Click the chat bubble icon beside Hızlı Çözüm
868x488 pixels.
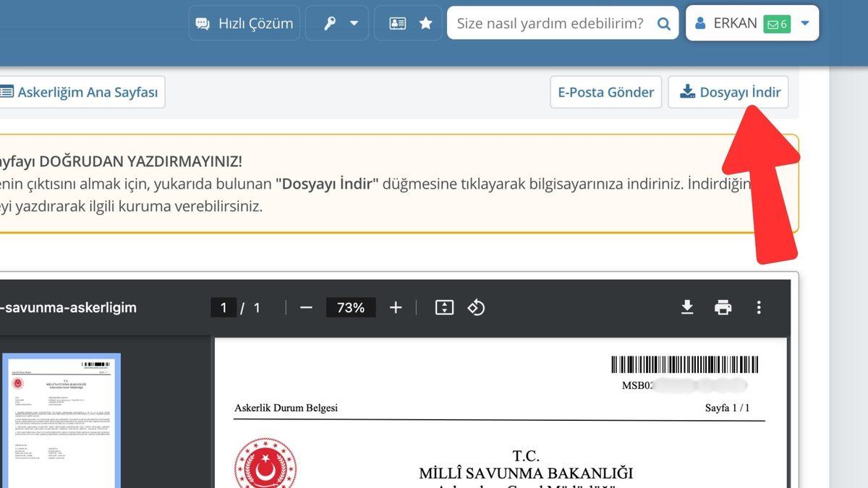point(205,22)
